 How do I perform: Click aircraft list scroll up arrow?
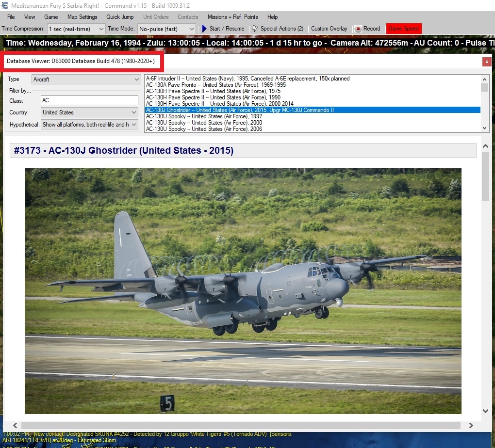pyautogui.click(x=485, y=79)
